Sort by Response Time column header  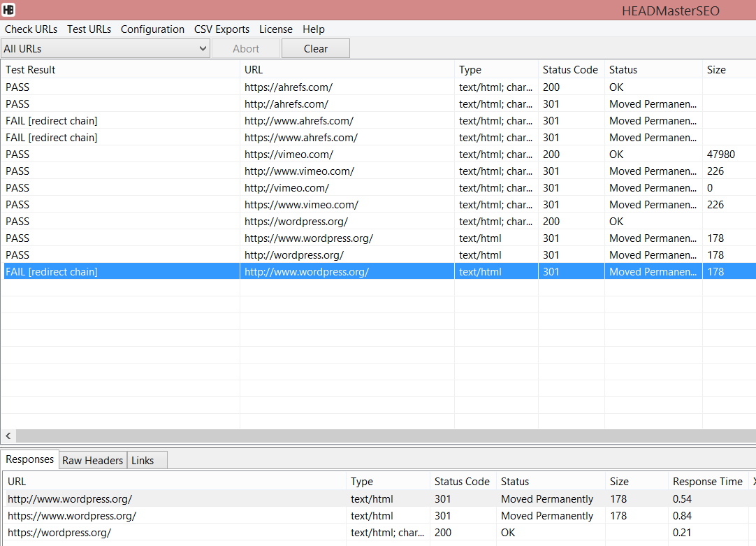point(707,482)
